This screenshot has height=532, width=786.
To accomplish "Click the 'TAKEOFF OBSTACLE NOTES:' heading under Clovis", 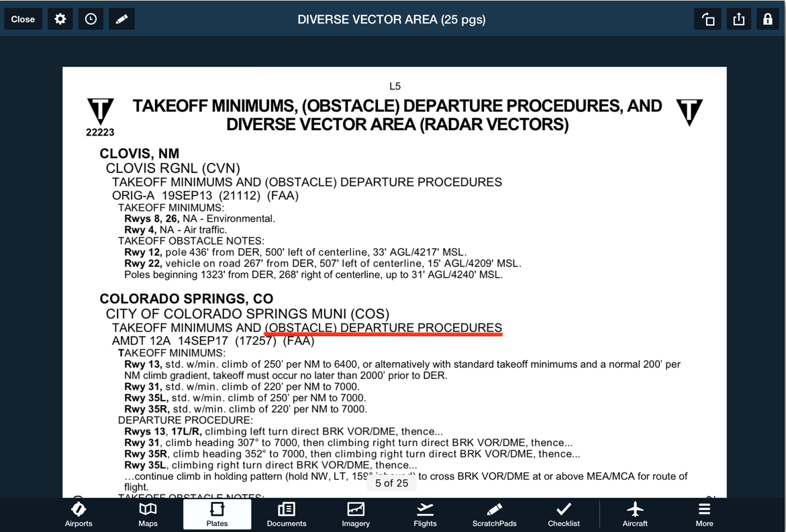I will (191, 241).
